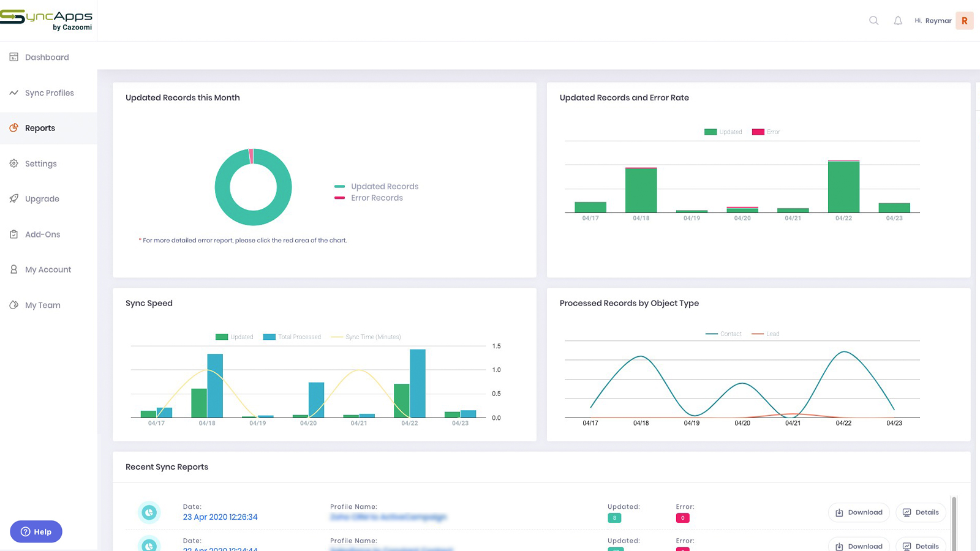Click the My Team icon
Screen dimensions: 980x551
pos(13,305)
